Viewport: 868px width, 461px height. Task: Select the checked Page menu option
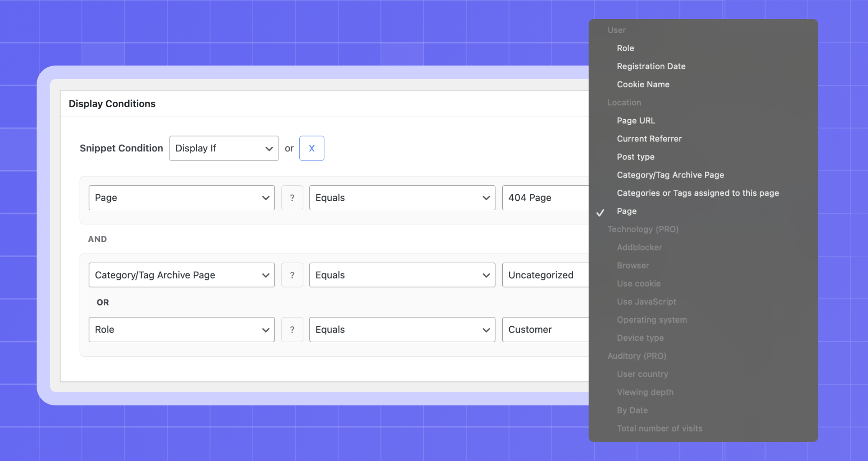(627, 211)
